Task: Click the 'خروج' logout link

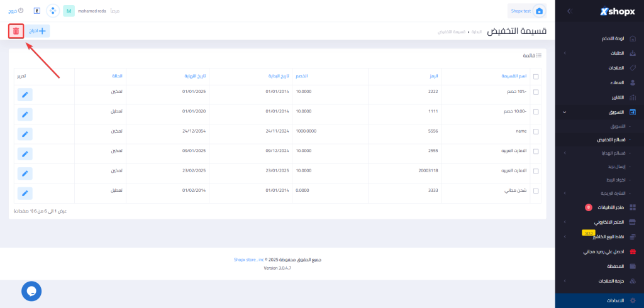Action: point(16,11)
